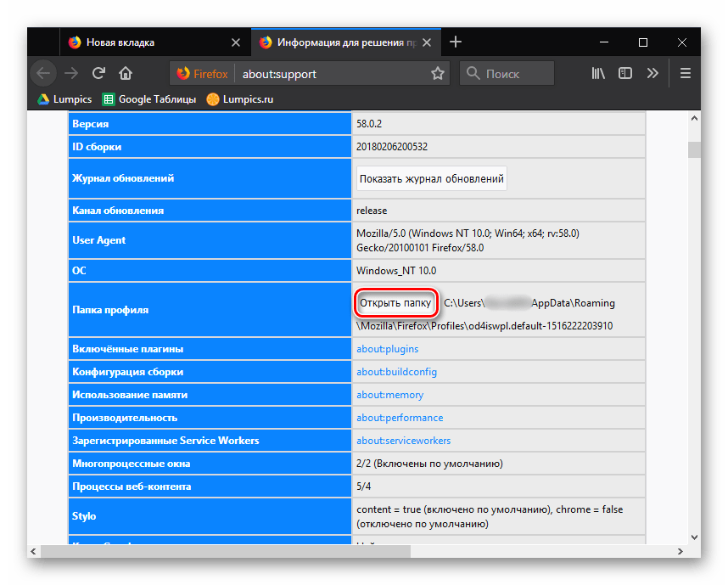Switch to the Новая вкладка tab
728x585 pixels.
(144, 42)
